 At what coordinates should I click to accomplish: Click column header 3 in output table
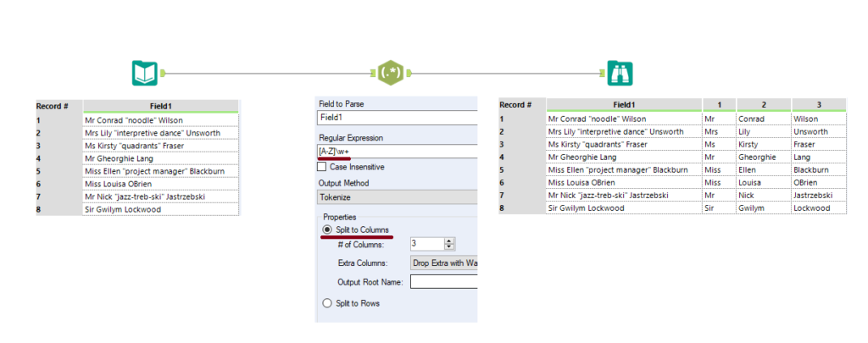(818, 105)
